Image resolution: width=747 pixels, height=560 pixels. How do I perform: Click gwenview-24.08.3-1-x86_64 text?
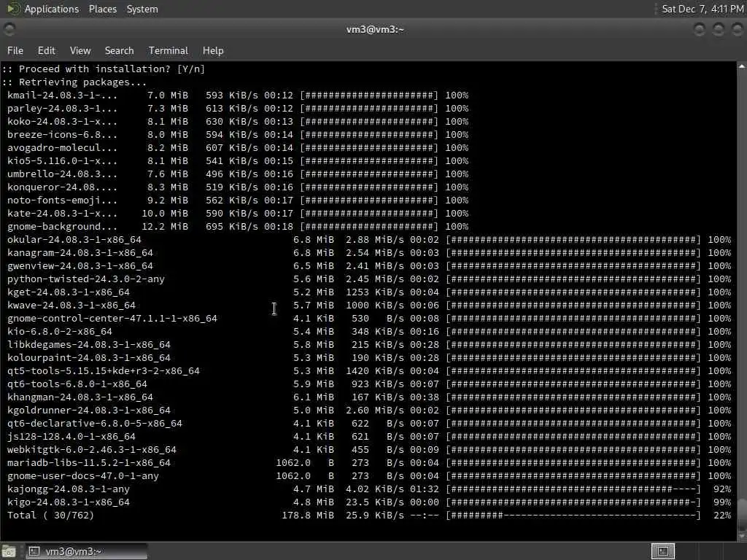tap(80, 265)
